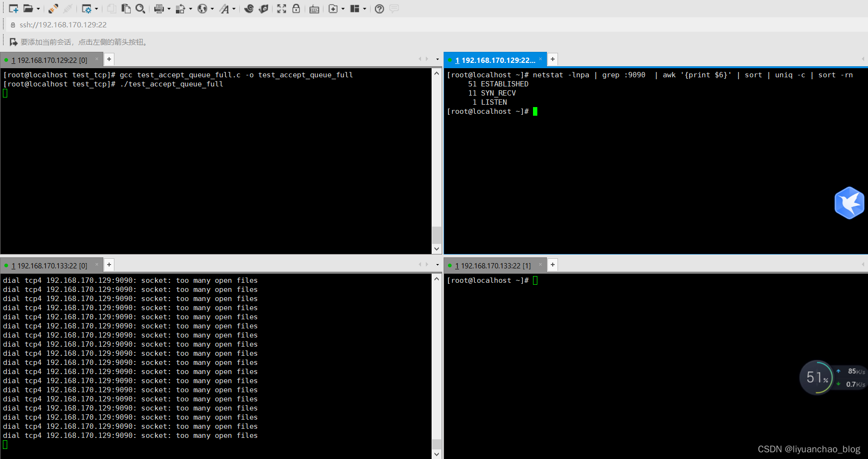The height and width of the screenshot is (459, 868).
Task: Click scroll-up arrow in top-left terminal
Action: [436, 73]
